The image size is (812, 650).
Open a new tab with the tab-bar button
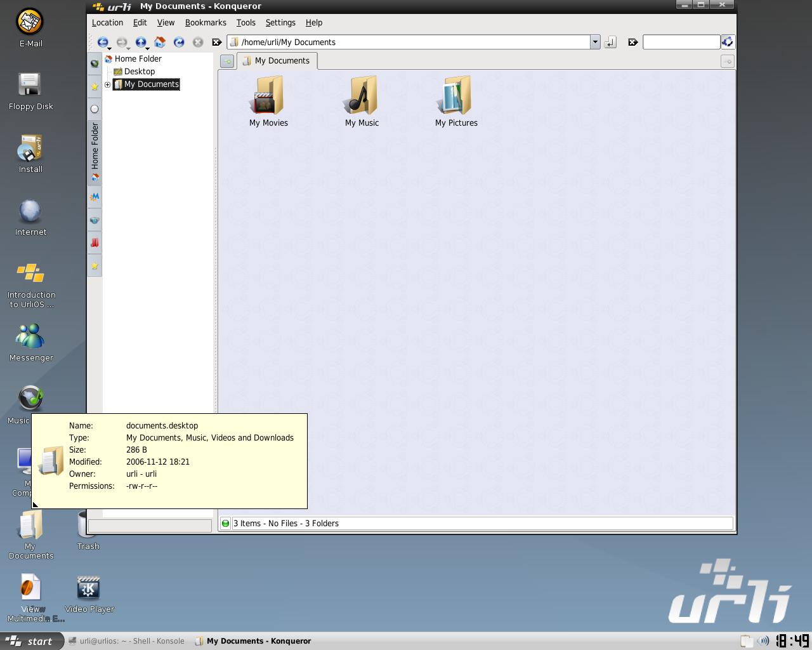tap(227, 61)
